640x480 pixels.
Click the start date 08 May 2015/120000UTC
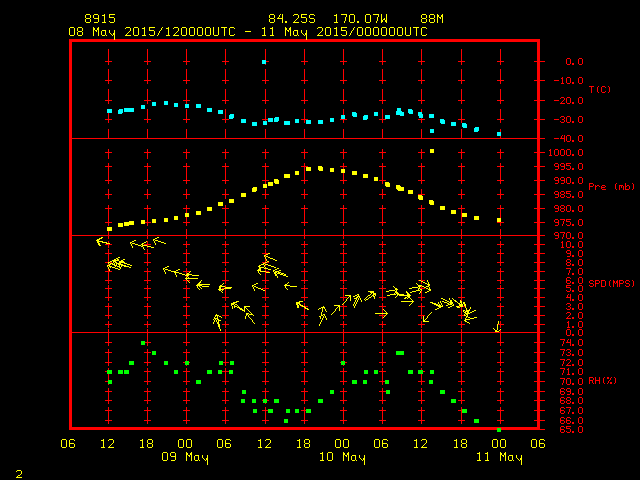point(152,32)
